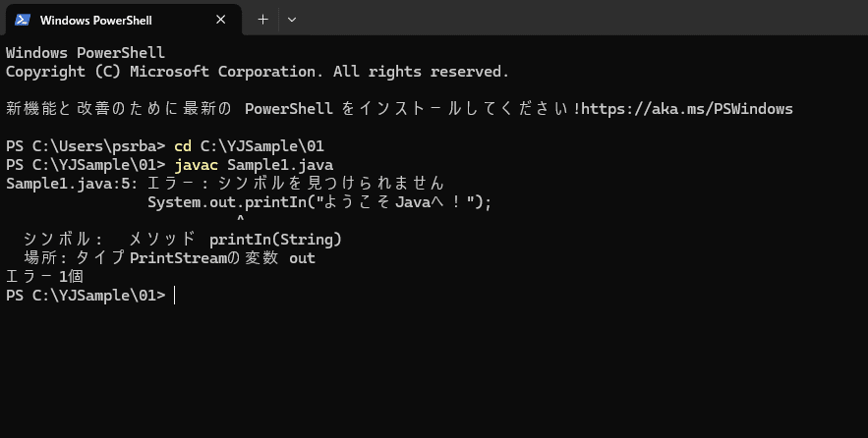The image size is (868, 438).
Task: Click the printIn(String) symbol text
Action: [275, 240]
